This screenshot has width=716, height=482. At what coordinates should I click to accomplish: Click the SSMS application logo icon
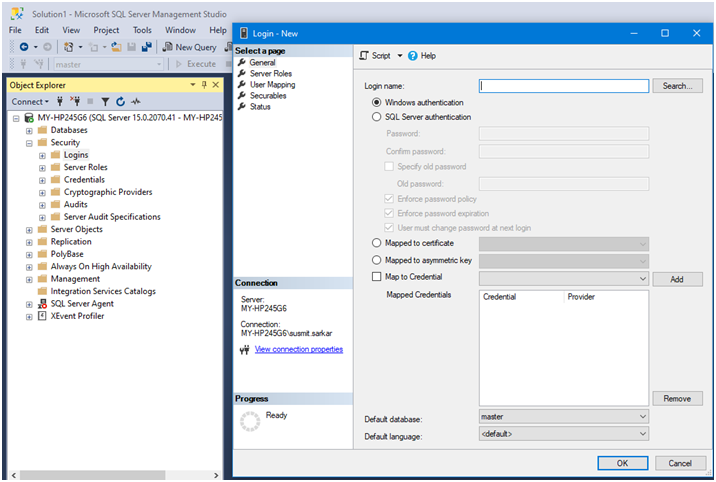coord(17,14)
